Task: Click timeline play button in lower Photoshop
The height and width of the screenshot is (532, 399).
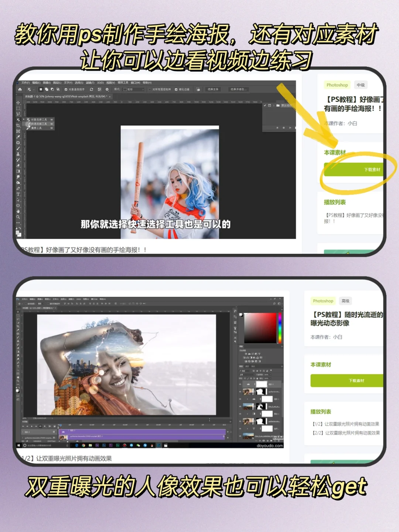Action: click(32, 426)
